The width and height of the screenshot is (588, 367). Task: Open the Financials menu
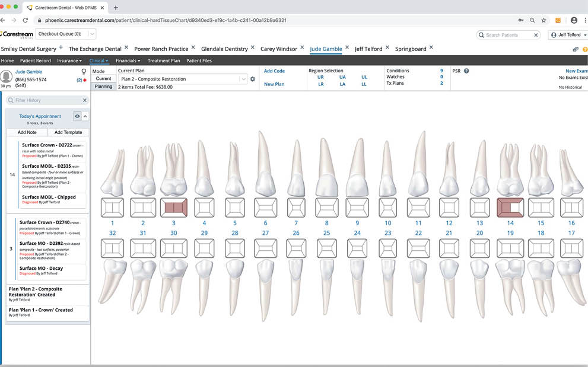(128, 60)
